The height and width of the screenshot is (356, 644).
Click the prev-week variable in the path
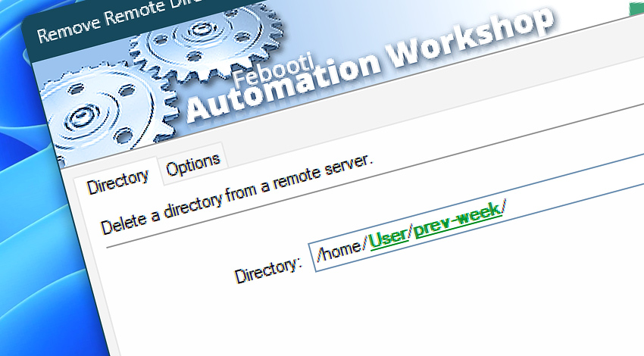click(x=458, y=219)
